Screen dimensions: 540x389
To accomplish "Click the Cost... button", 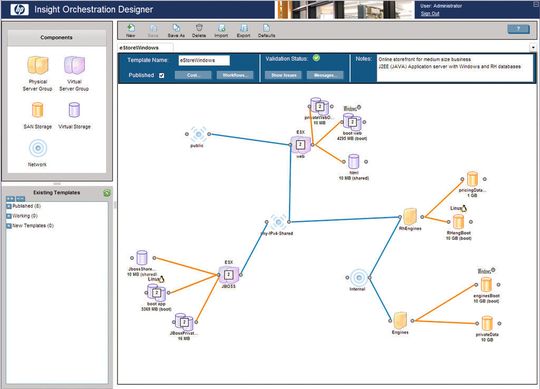I will tap(193, 75).
